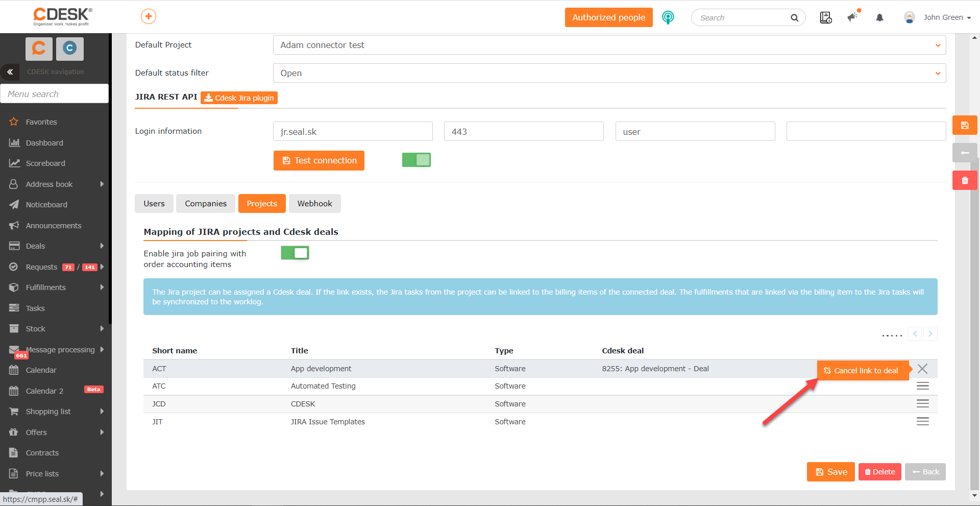Click the blue C logo tile
This screenshot has height=506, width=980.
pyautogui.click(x=69, y=49)
